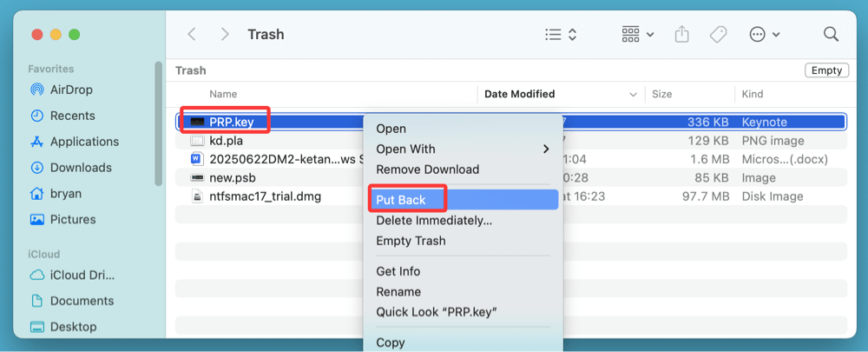Viewport: 868px width, 352px height.
Task: Sort by Date Modified column header
Action: pyautogui.click(x=519, y=94)
